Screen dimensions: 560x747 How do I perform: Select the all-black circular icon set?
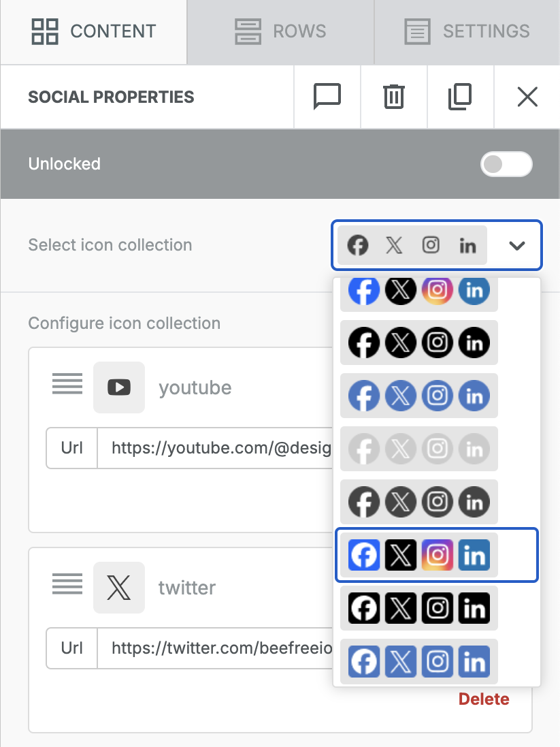coord(418,343)
